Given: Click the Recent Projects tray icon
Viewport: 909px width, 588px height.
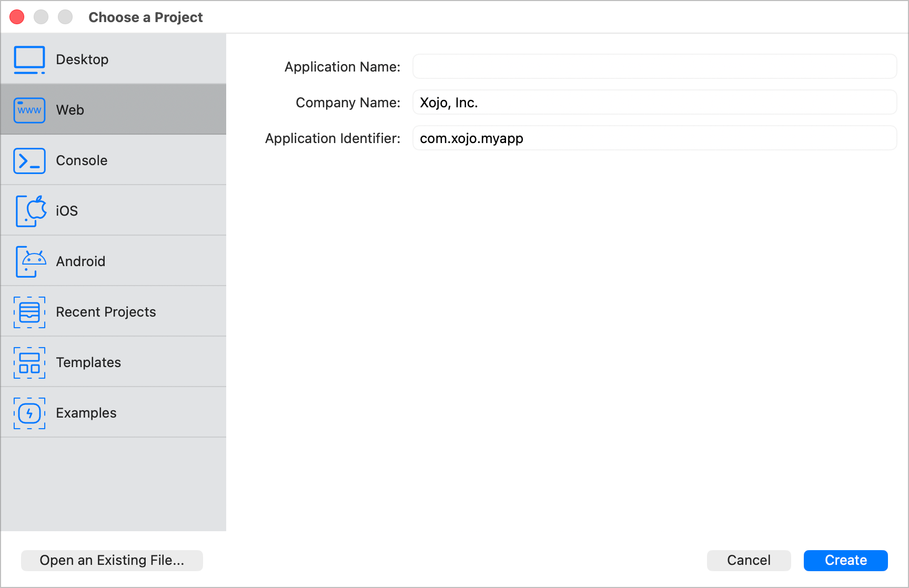Looking at the screenshot, I should point(29,312).
